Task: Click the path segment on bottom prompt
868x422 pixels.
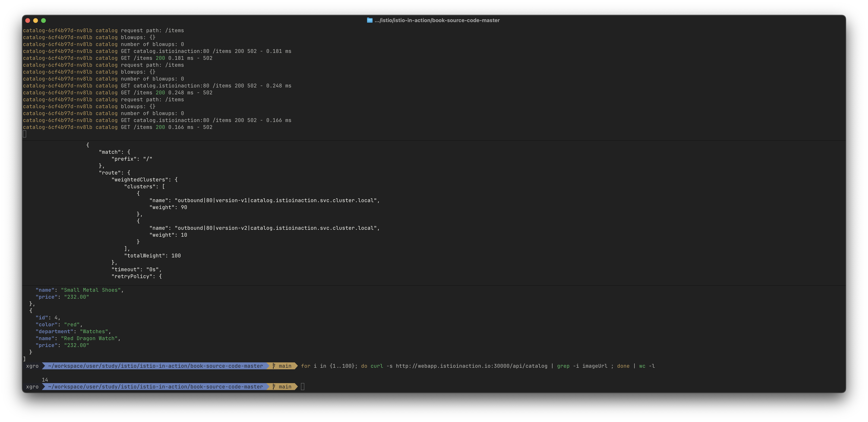Action: pos(155,387)
